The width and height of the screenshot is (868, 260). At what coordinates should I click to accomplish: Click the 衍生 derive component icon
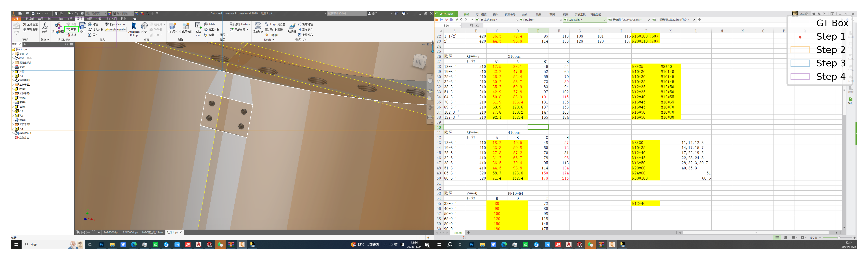tap(83, 28)
